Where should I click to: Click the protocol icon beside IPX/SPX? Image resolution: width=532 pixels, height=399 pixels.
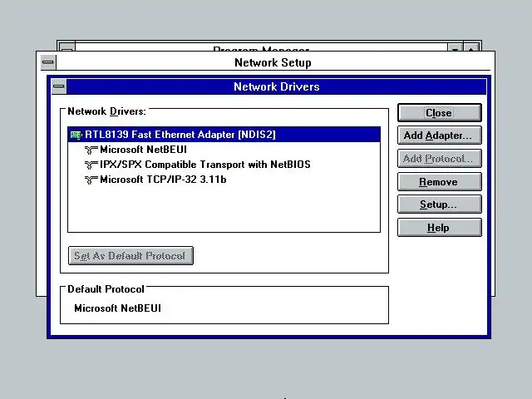pyautogui.click(x=91, y=165)
